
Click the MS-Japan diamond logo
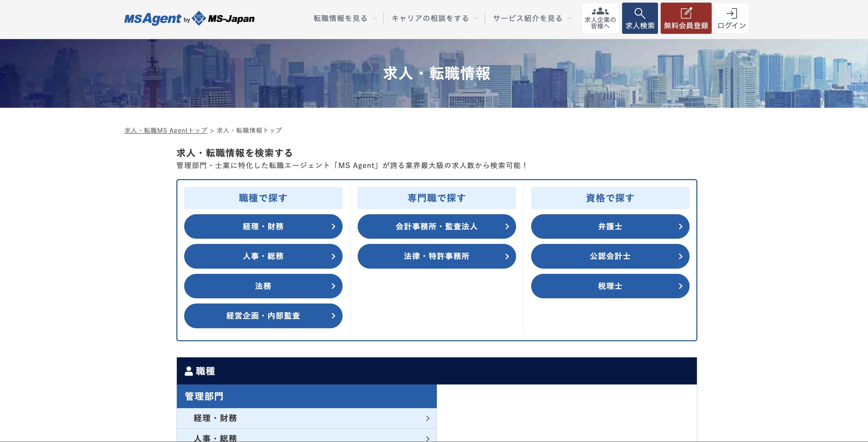tap(199, 18)
